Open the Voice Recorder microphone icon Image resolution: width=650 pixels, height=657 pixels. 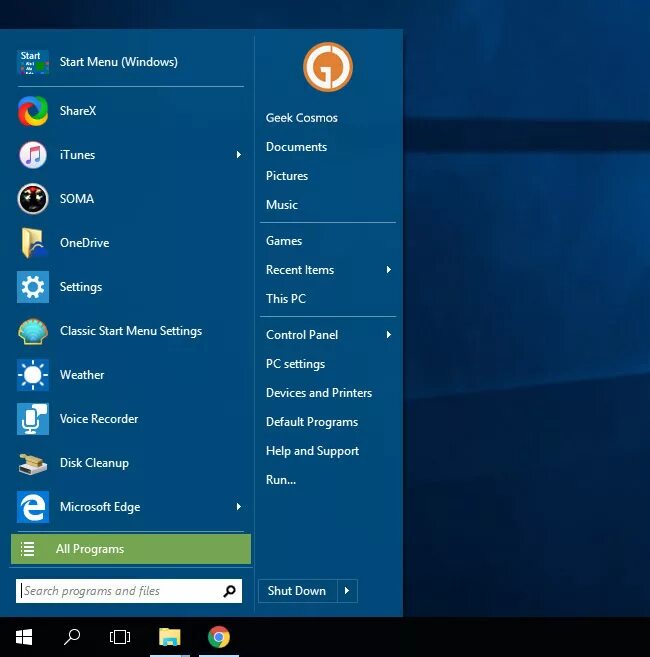[x=33, y=419]
